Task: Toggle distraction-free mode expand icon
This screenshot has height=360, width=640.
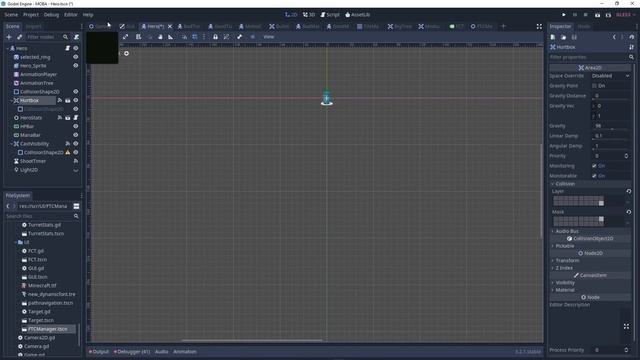Action: click(539, 26)
